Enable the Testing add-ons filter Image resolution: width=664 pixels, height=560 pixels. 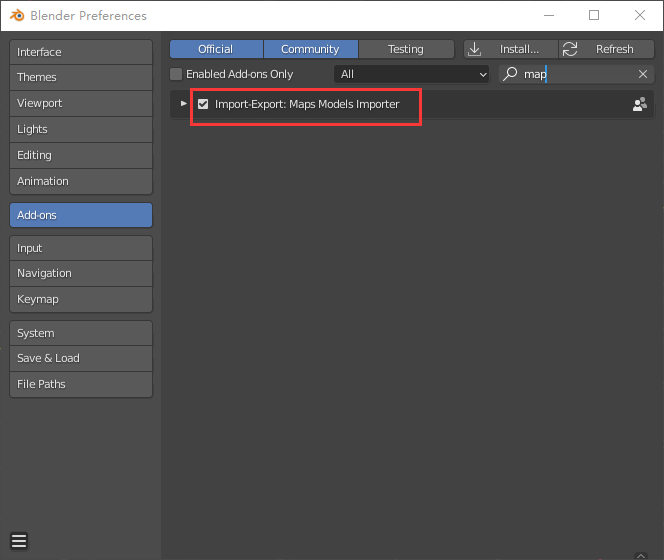pos(406,49)
